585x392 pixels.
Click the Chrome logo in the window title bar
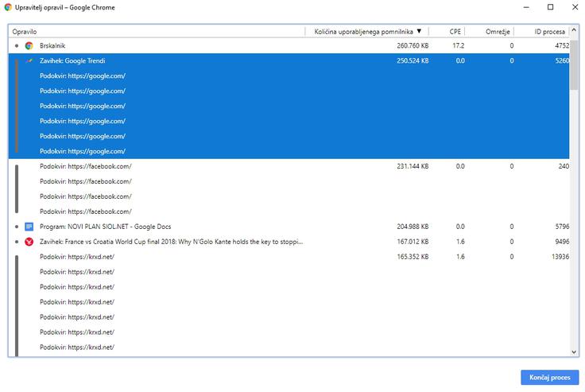[8, 7]
